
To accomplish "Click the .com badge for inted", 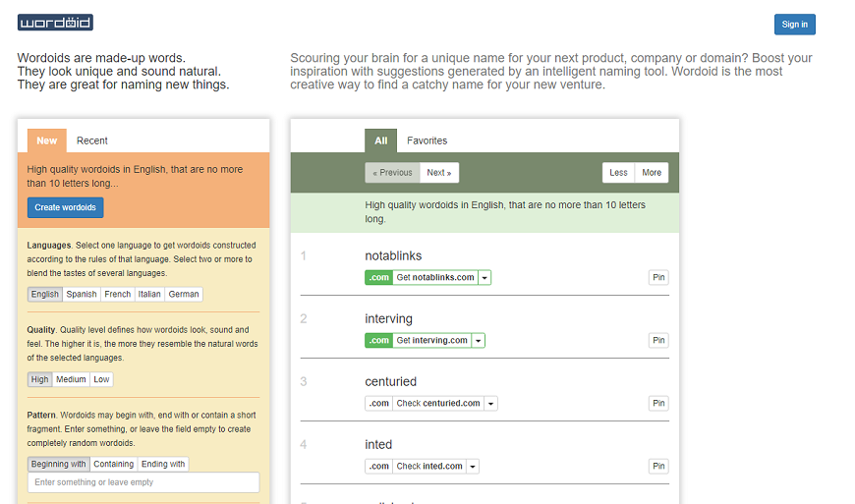I will tap(379, 467).
